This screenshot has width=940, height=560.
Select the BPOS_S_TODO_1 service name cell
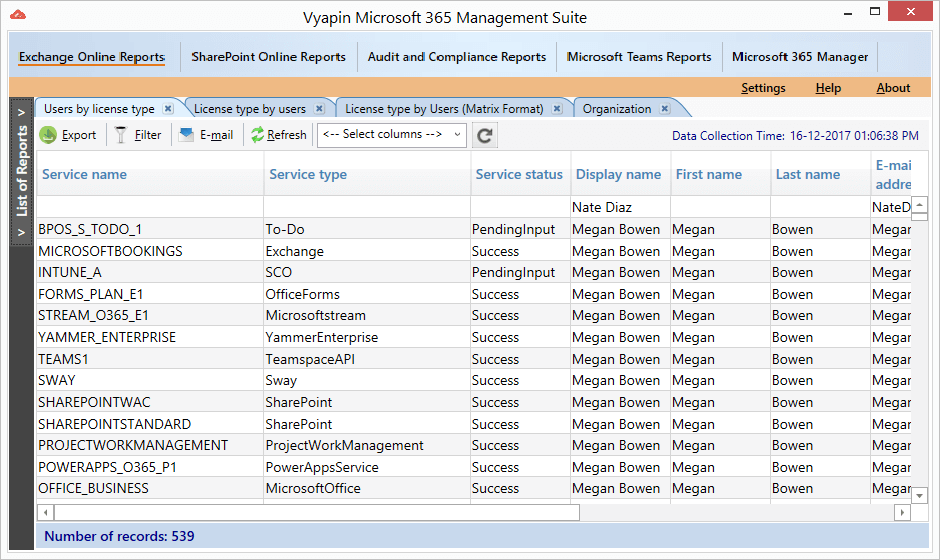(150, 229)
